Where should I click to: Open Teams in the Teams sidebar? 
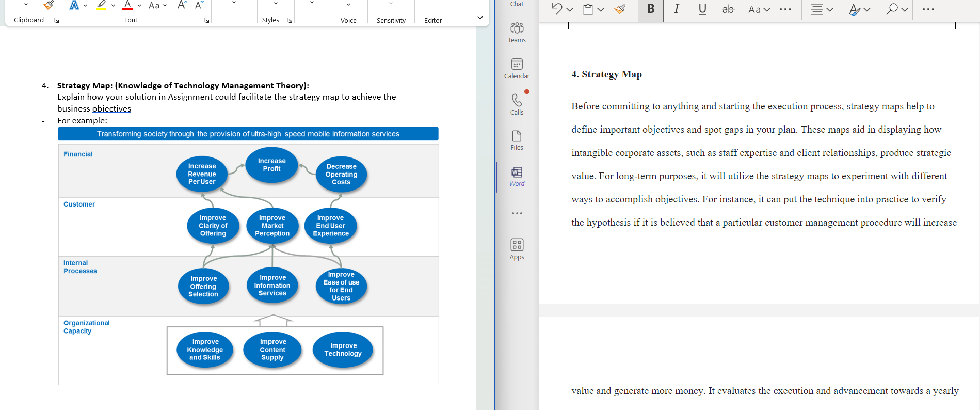517,32
